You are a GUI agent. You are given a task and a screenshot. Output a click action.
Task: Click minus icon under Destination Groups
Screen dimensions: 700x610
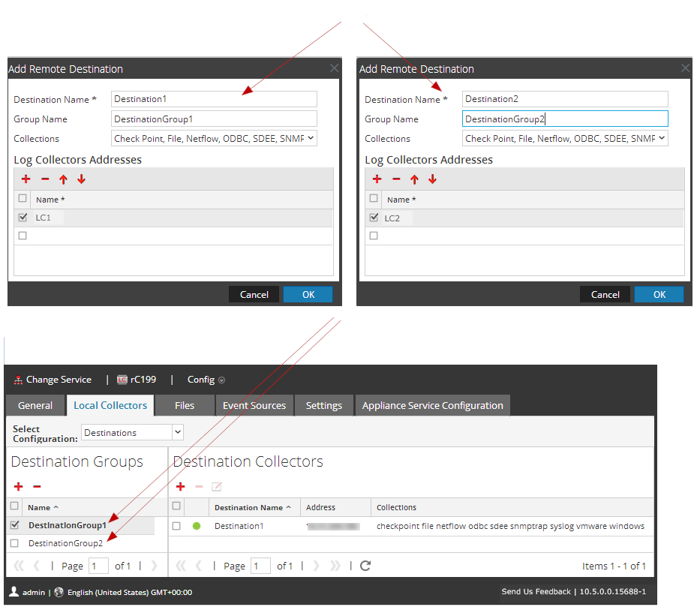coord(37,487)
